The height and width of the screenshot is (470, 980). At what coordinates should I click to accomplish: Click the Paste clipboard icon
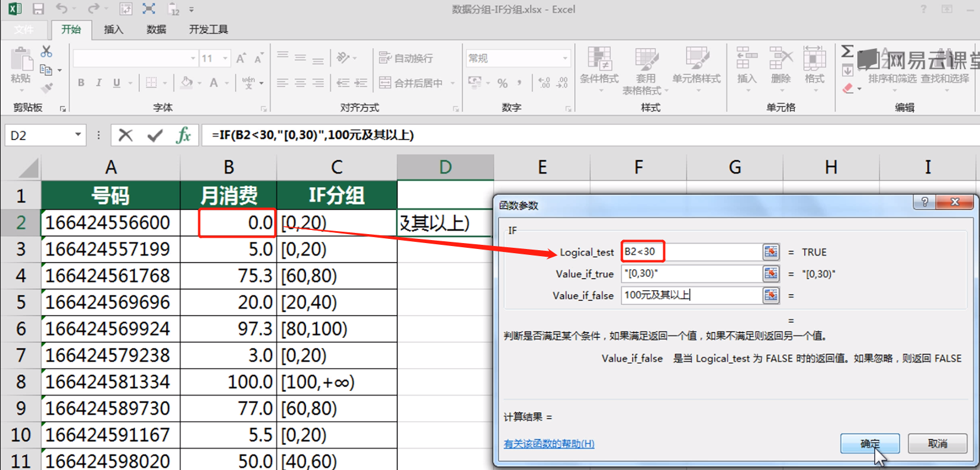tap(21, 60)
